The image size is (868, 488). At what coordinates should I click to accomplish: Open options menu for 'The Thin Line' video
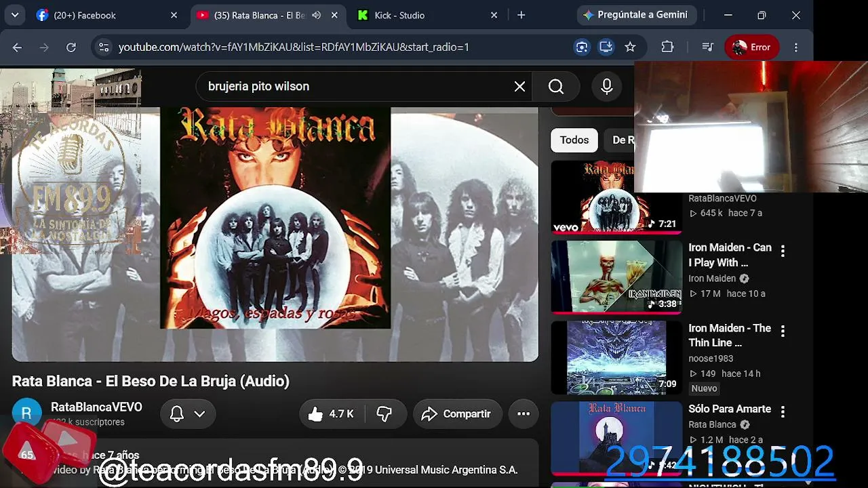pos(783,331)
